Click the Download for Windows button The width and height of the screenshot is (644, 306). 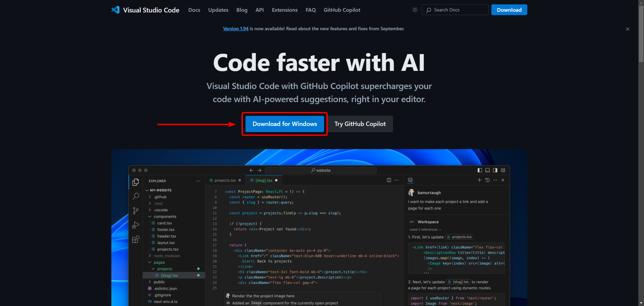(x=284, y=124)
